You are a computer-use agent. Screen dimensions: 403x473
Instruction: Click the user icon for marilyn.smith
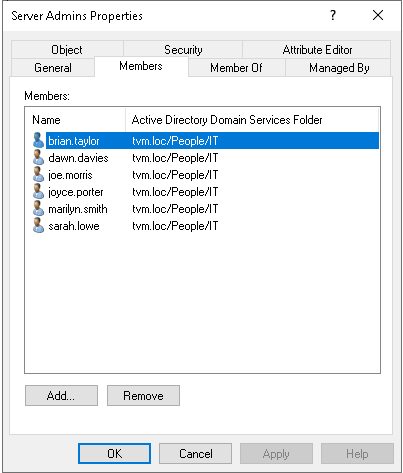38,208
